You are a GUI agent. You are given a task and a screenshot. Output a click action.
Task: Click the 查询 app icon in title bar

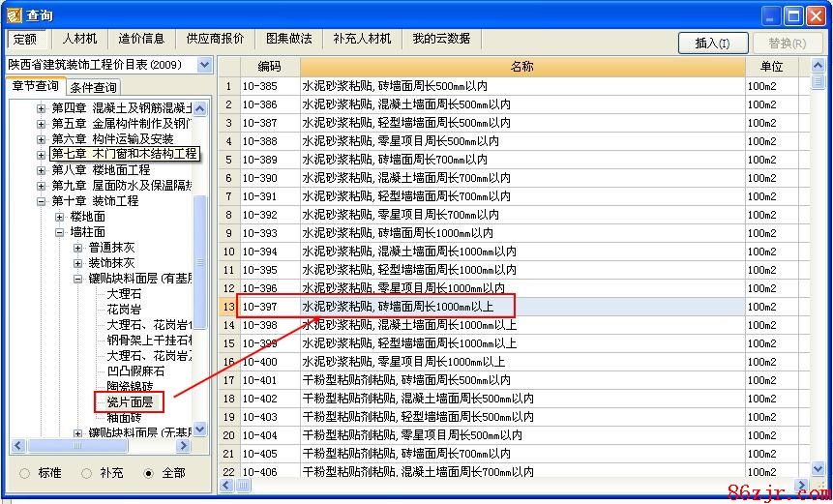point(12,15)
